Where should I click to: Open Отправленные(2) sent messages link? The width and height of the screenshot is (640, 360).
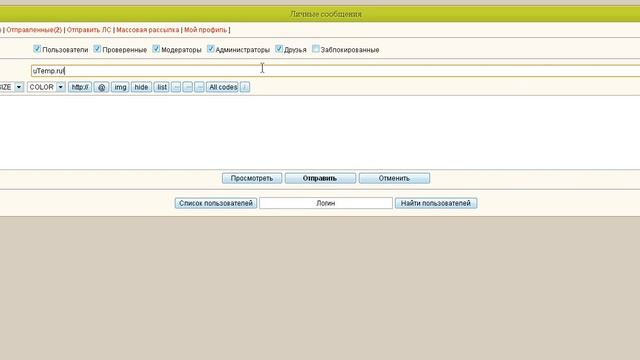pyautogui.click(x=34, y=30)
